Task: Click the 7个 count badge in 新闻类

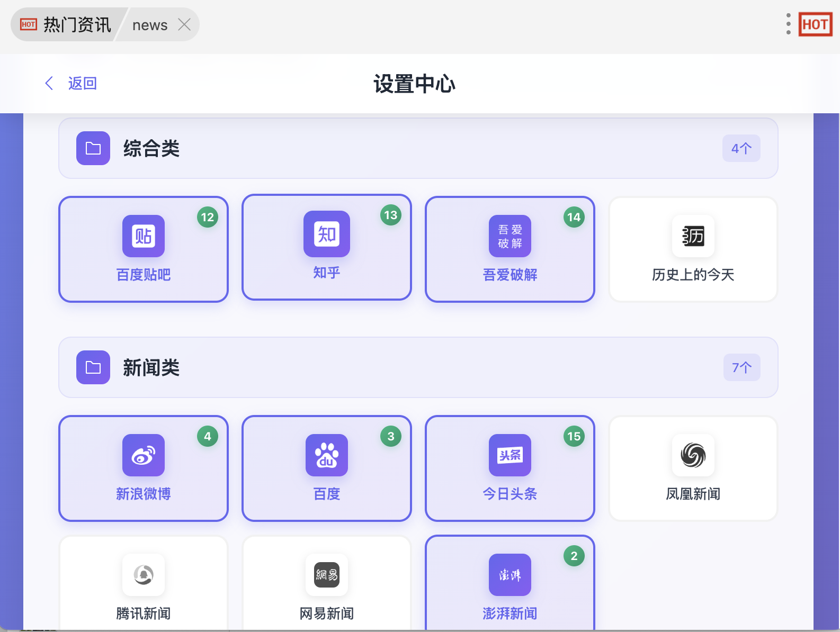Action: pyautogui.click(x=741, y=367)
